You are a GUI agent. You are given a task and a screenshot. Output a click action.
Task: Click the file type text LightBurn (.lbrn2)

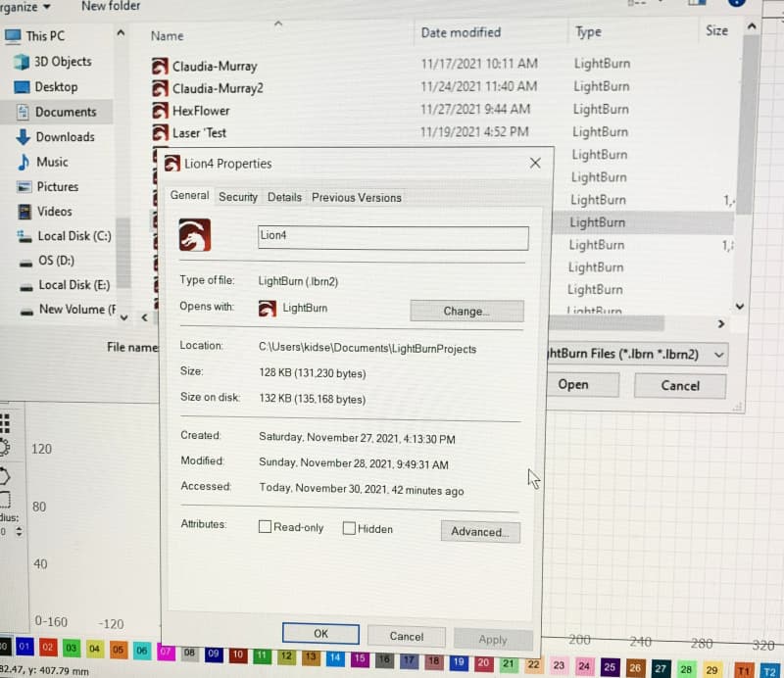(x=298, y=281)
